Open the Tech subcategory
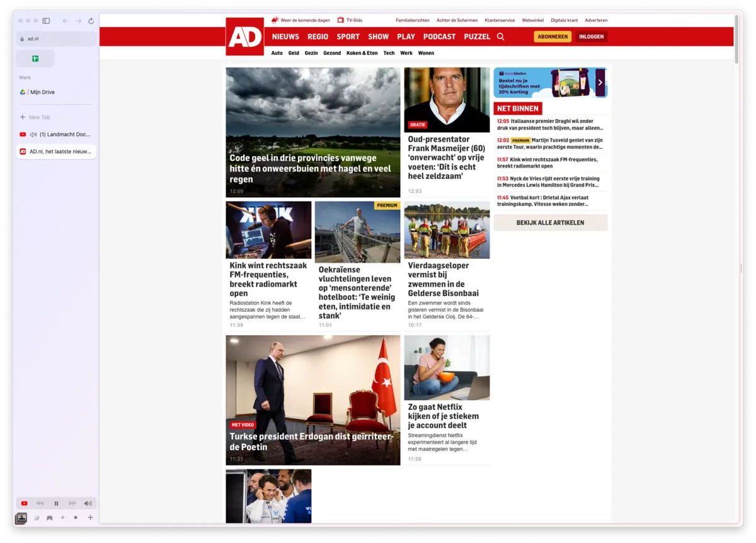Viewport: 756px width, 543px height. point(389,53)
